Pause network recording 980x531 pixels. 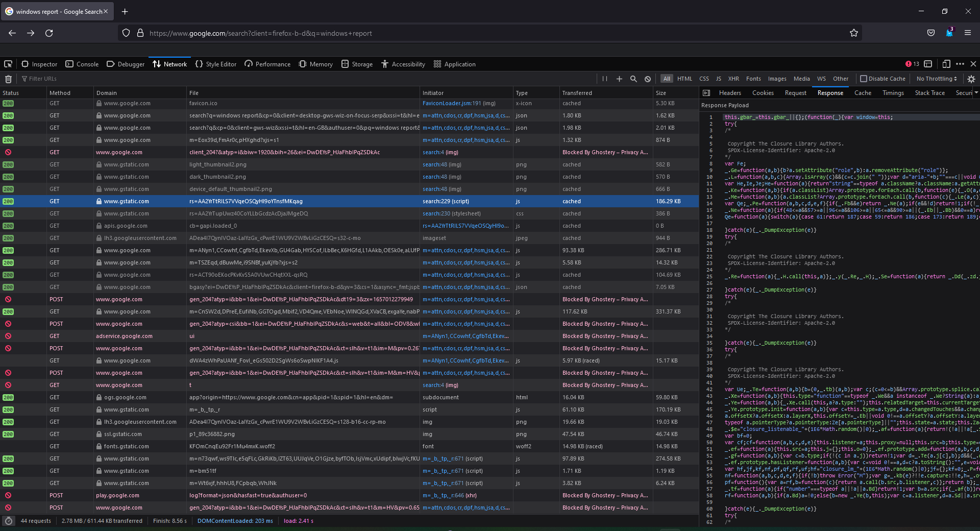pos(605,79)
